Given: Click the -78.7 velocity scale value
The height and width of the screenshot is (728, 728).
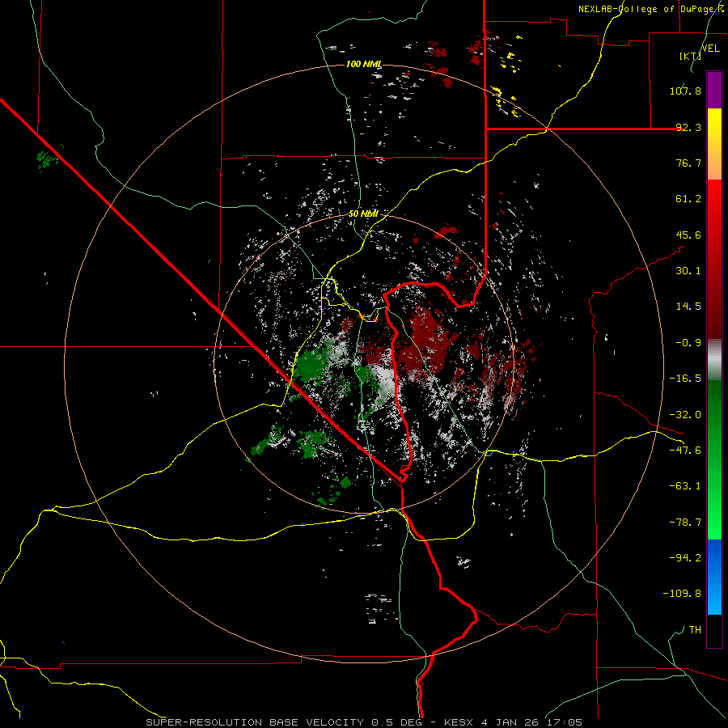Looking at the screenshot, I should pyautogui.click(x=685, y=523).
